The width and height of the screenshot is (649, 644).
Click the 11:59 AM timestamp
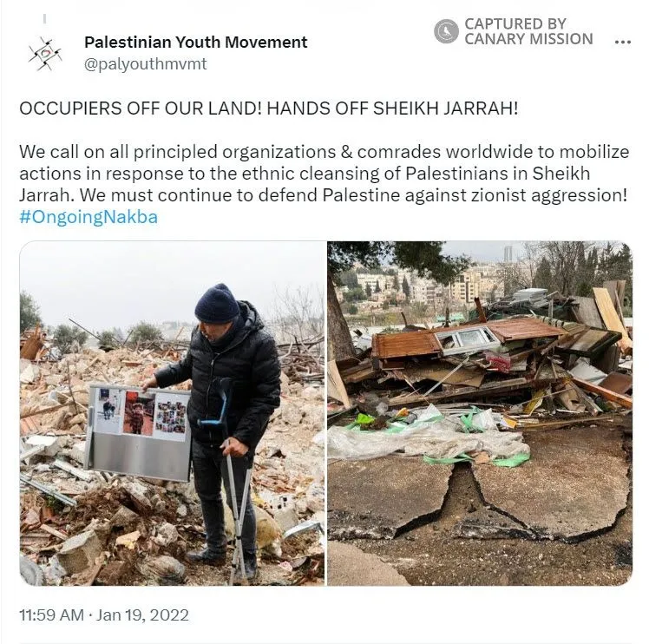[x=51, y=615]
